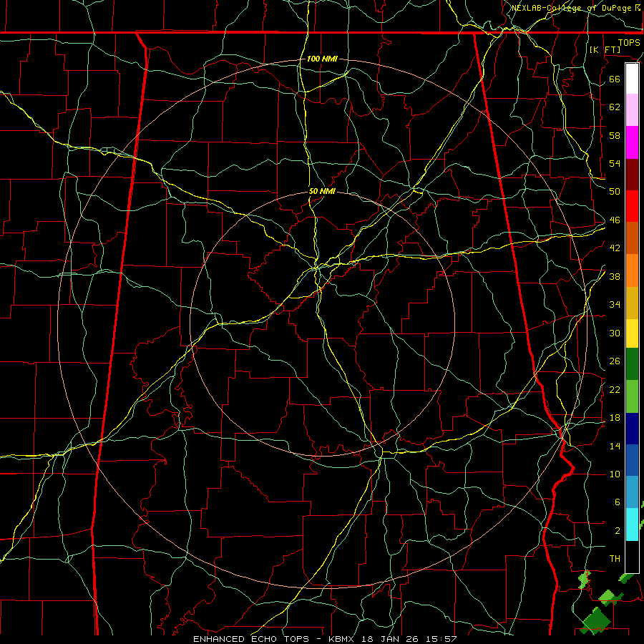Click the dark green swatch below 30
Screen dimensions: 644x644
[x=632, y=364]
